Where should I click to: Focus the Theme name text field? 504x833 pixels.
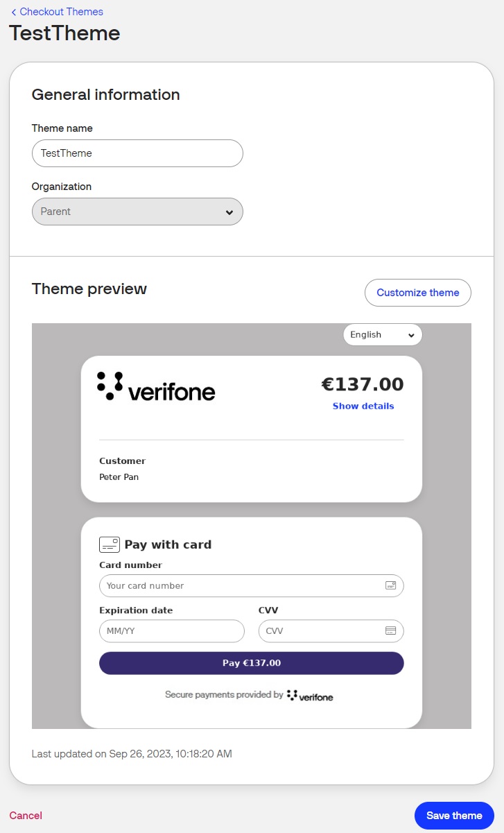(x=137, y=153)
